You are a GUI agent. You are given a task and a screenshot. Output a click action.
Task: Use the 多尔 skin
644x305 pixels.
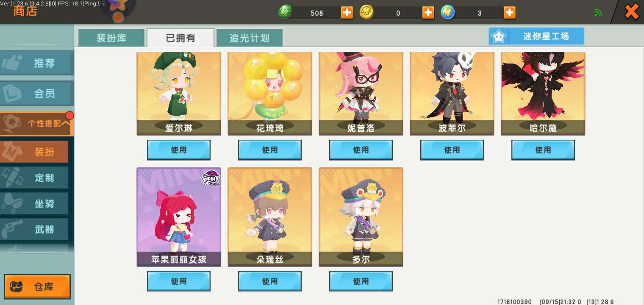(361, 281)
